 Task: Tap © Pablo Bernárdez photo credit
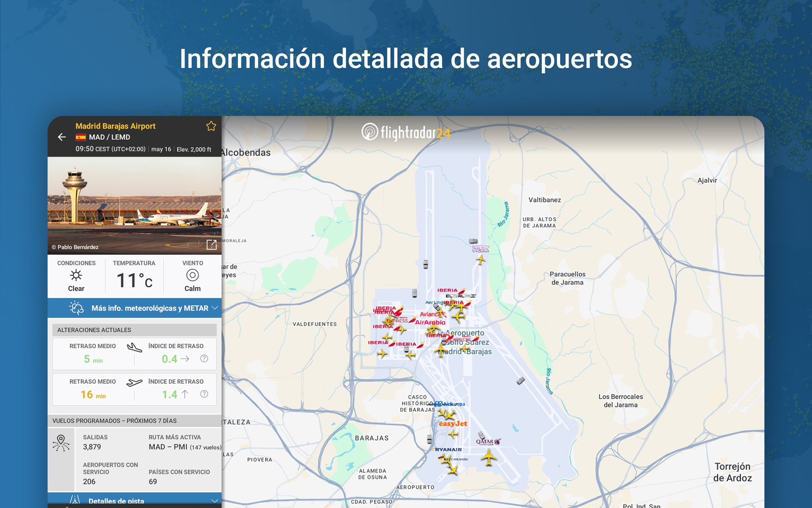(x=75, y=247)
